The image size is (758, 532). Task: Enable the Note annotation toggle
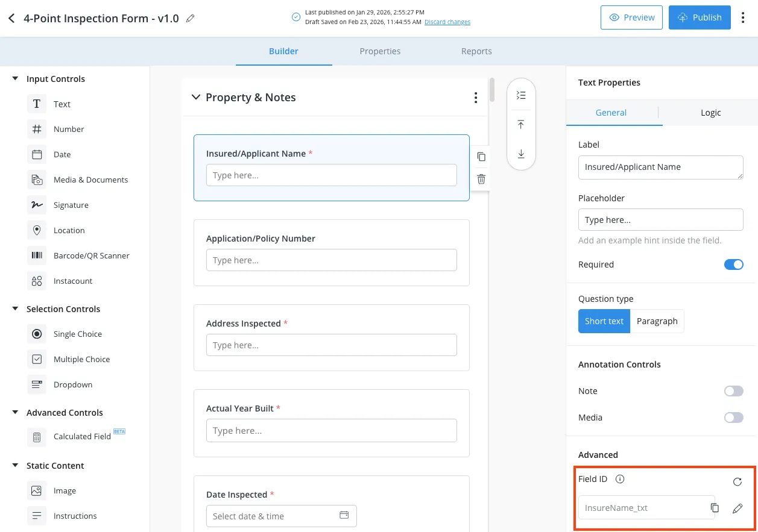(733, 391)
